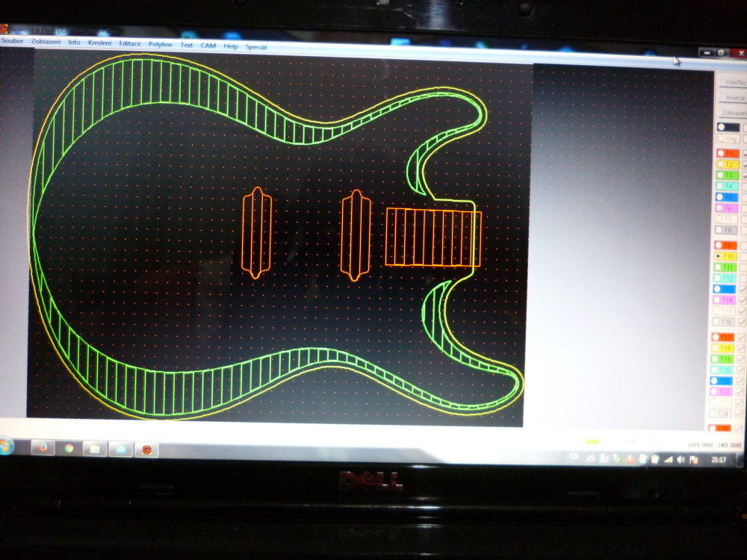
Task: Open the Windows Start menu
Action: point(5,447)
